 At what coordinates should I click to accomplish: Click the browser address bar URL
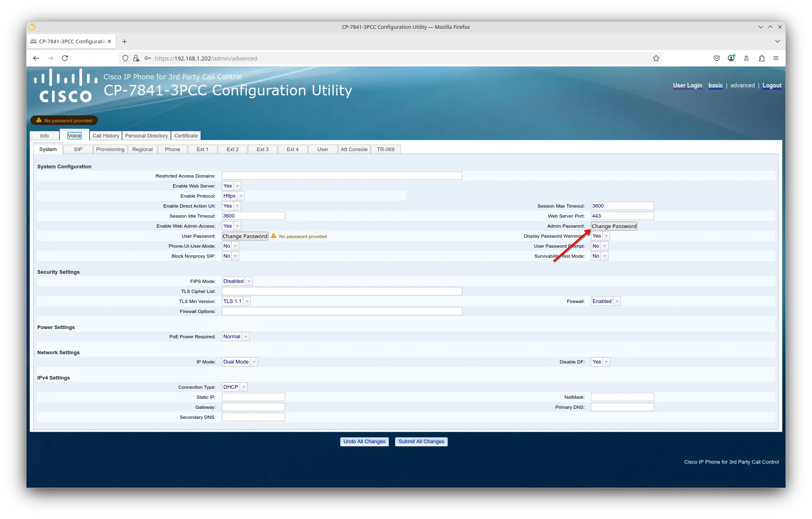tap(206, 58)
